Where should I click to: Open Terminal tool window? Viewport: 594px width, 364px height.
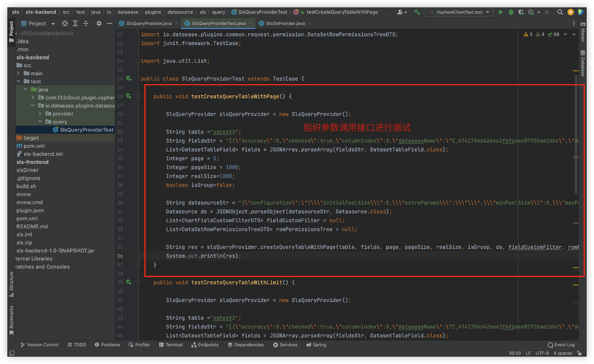point(171,344)
